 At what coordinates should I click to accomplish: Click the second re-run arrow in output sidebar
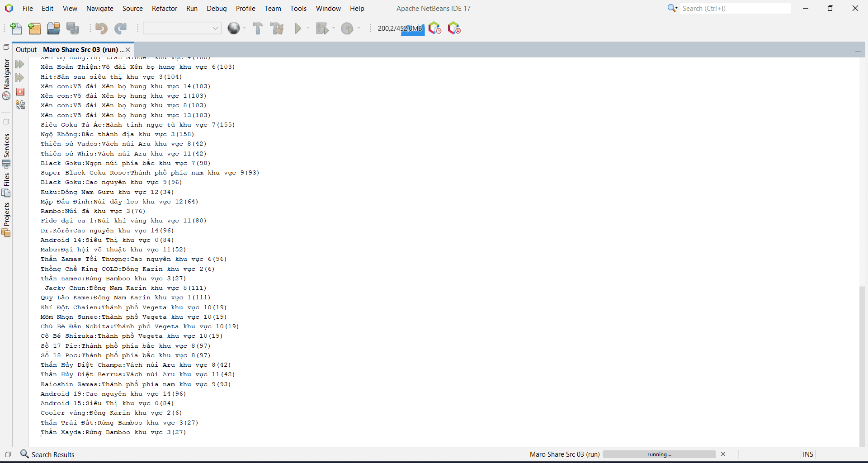click(x=19, y=78)
